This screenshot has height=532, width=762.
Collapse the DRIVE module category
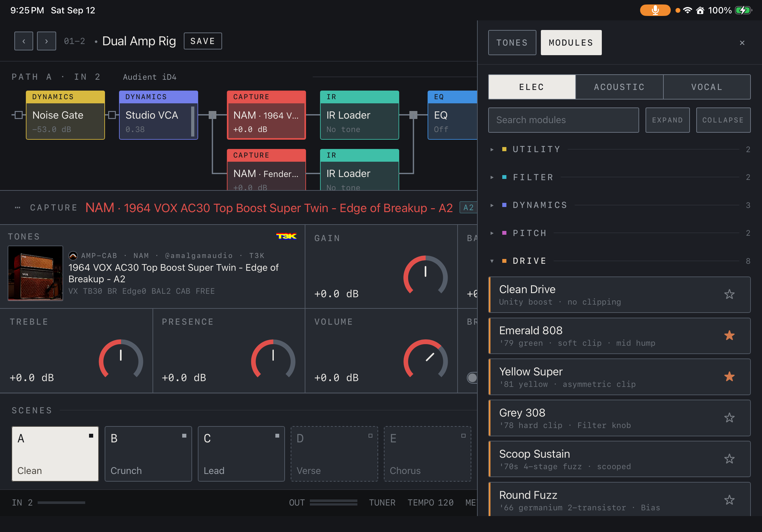tap(619, 261)
